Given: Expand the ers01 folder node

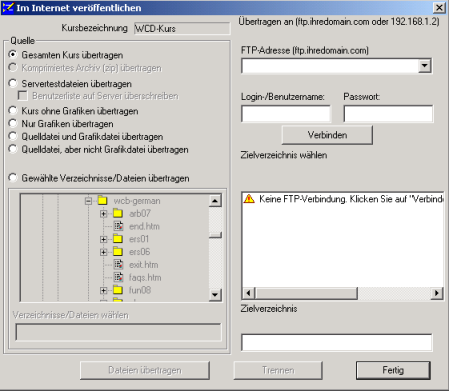Looking at the screenshot, I should 104,239.
